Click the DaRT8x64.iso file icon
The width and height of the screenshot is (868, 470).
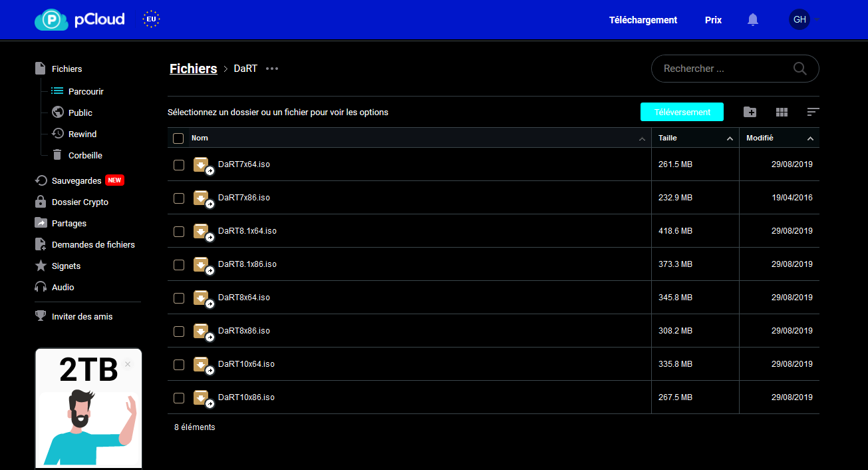tap(202, 298)
